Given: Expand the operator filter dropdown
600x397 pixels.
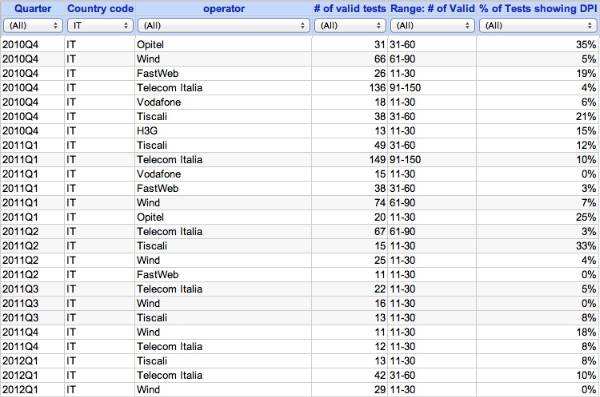Looking at the screenshot, I should [223, 26].
